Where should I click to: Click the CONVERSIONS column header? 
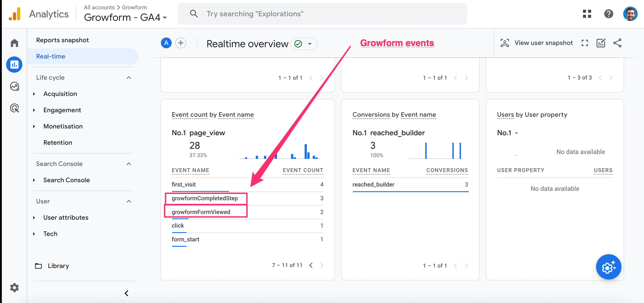click(447, 170)
